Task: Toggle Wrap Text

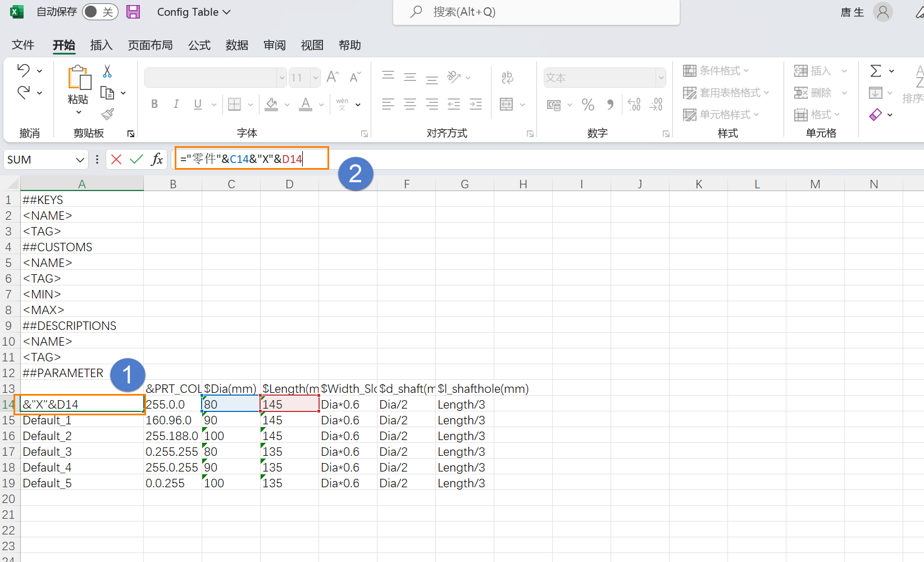Action: coord(507,78)
